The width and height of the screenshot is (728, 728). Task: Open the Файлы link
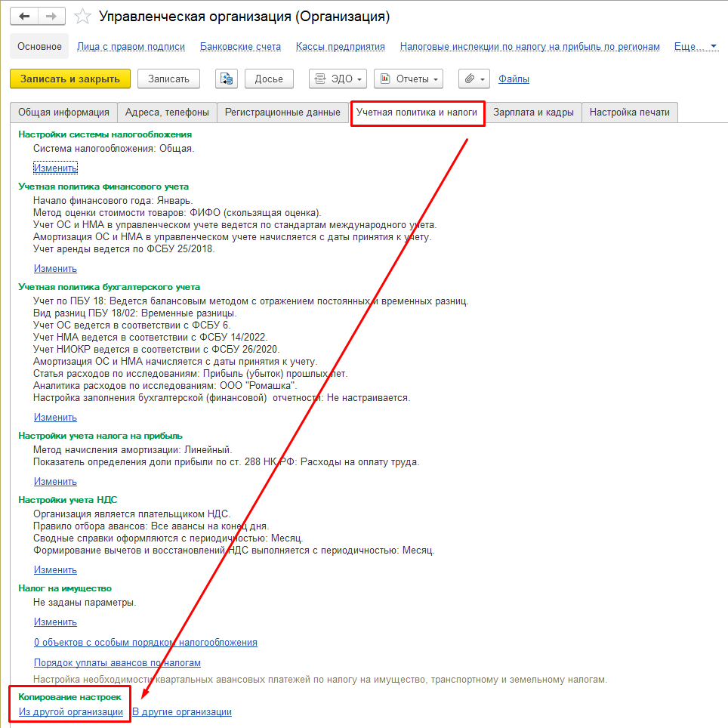(514, 79)
